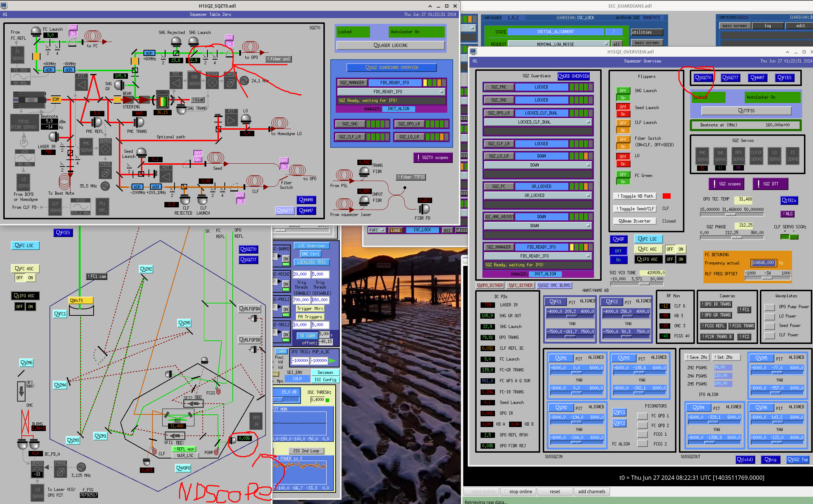The image size is (813, 504).
Task: Switch SHG Launch flipper On in Overview
Action: [x=623, y=98]
